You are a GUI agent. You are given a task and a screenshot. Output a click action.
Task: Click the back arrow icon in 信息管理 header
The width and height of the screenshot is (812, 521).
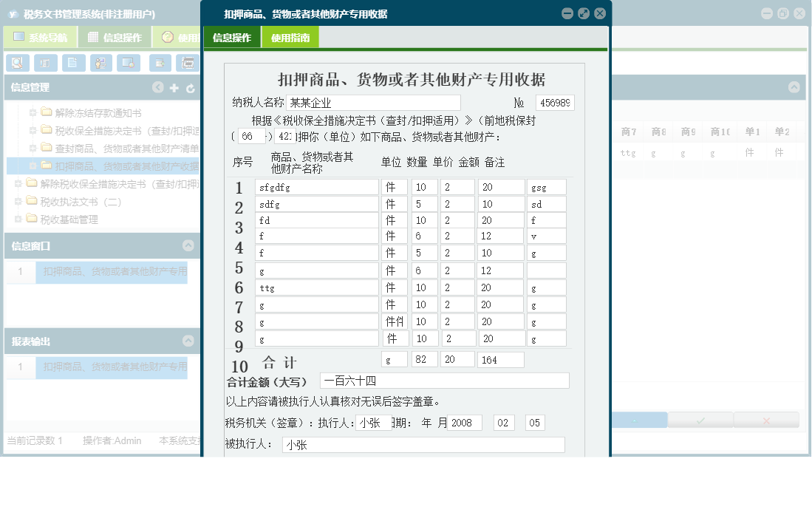[x=157, y=87]
